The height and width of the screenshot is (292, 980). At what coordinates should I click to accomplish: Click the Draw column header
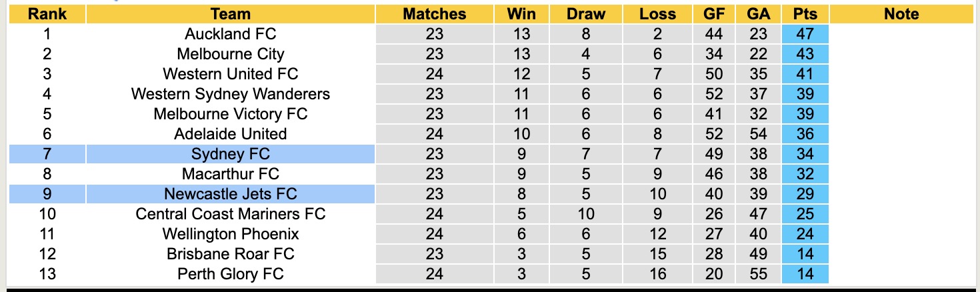pyautogui.click(x=586, y=14)
